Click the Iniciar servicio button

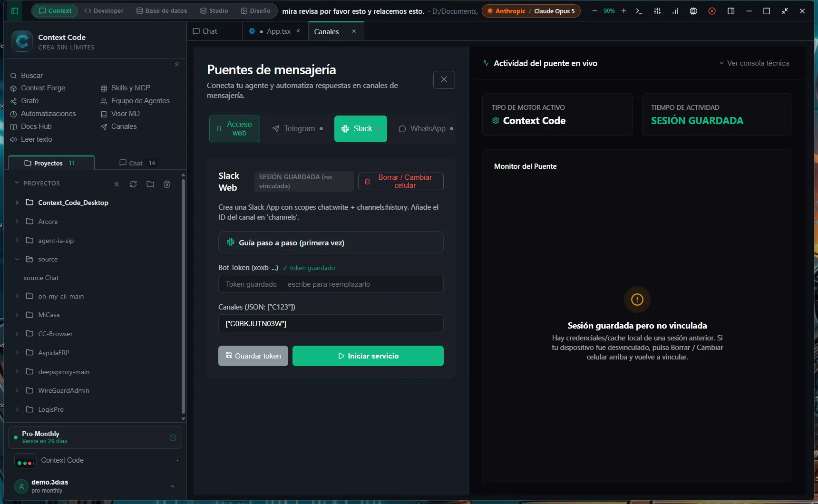point(368,356)
